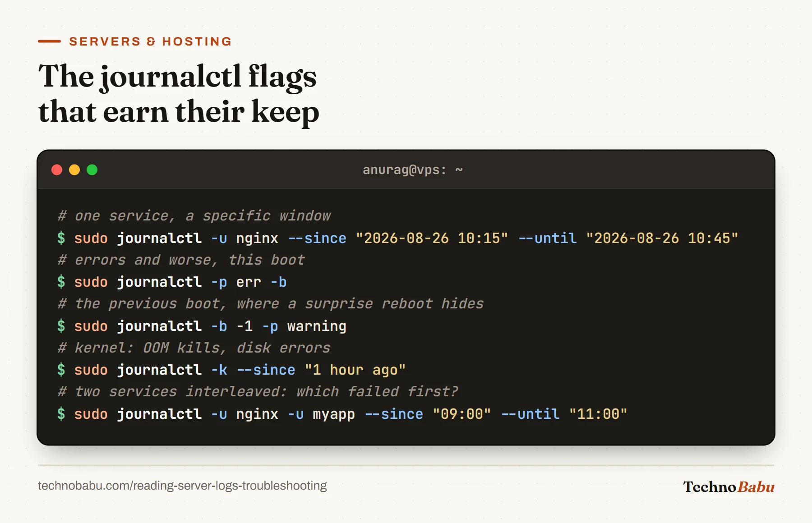Image resolution: width=812 pixels, height=523 pixels.
Task: Click the comment about the previous boot
Action: point(271,304)
